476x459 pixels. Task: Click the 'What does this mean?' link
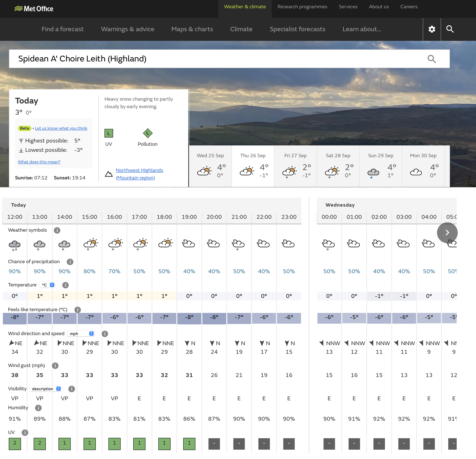[39, 162]
